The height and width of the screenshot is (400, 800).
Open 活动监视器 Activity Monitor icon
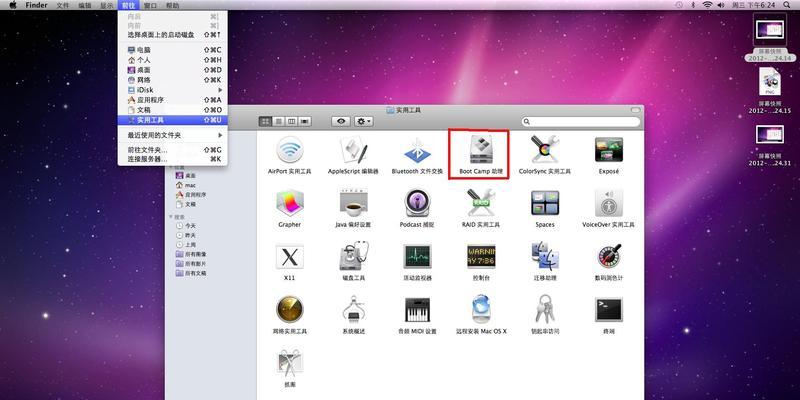pos(417,256)
